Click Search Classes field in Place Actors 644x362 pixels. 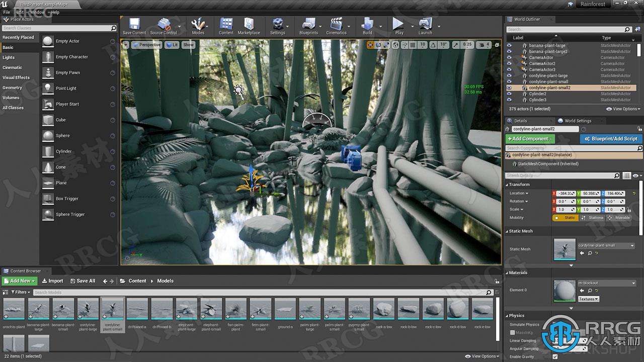[x=59, y=28]
